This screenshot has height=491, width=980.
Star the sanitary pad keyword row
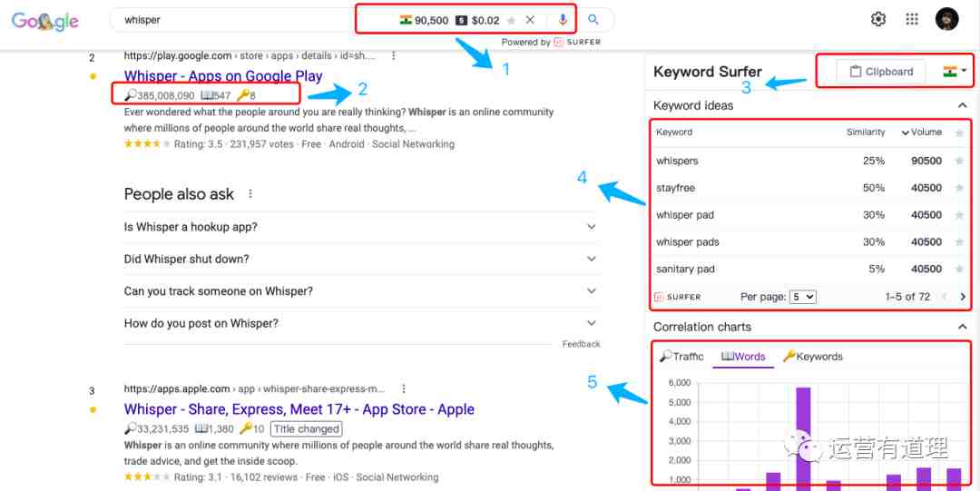coord(959,269)
